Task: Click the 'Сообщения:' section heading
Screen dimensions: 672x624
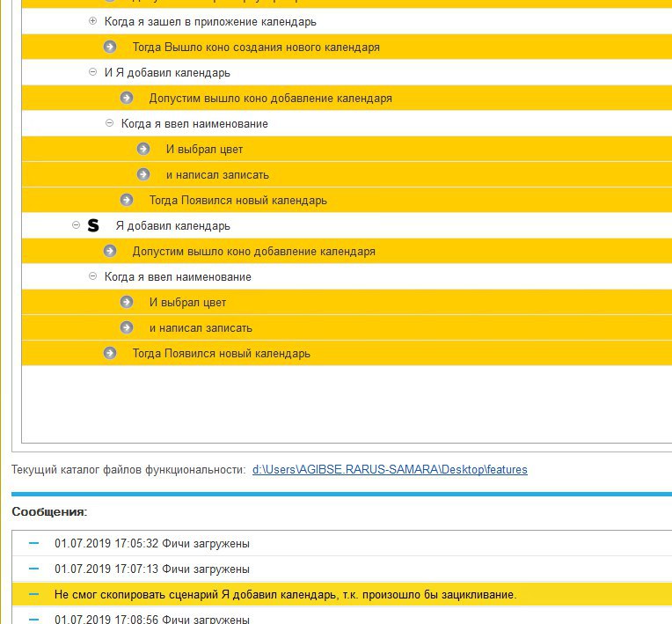Action: pyautogui.click(x=49, y=511)
